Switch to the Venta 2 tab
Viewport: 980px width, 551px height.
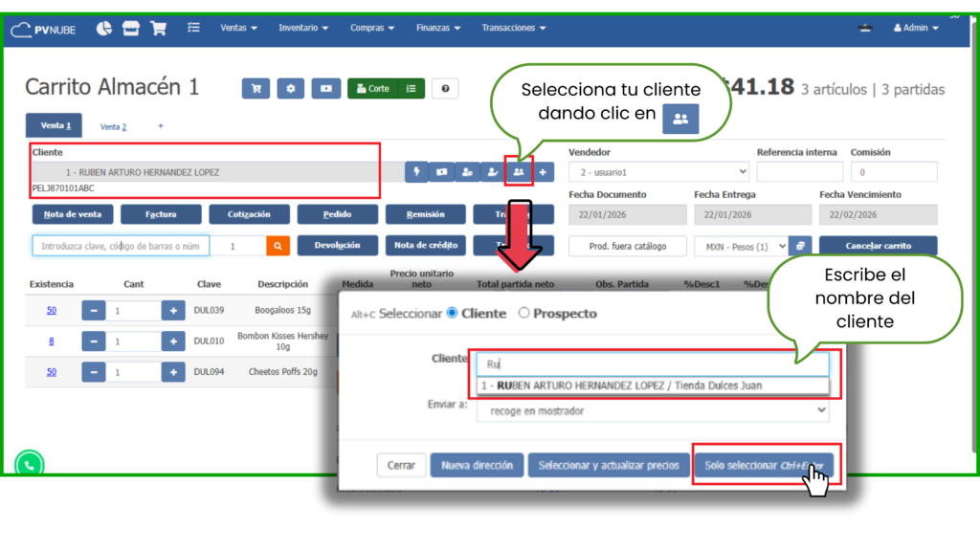coord(113,126)
